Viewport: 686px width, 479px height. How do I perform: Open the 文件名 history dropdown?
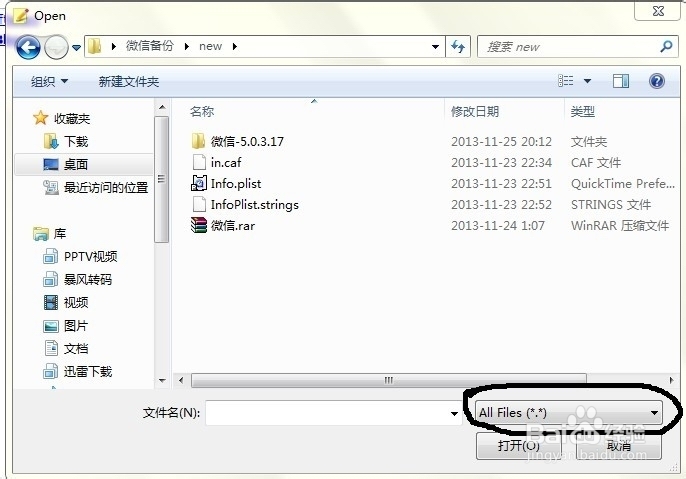(x=455, y=413)
